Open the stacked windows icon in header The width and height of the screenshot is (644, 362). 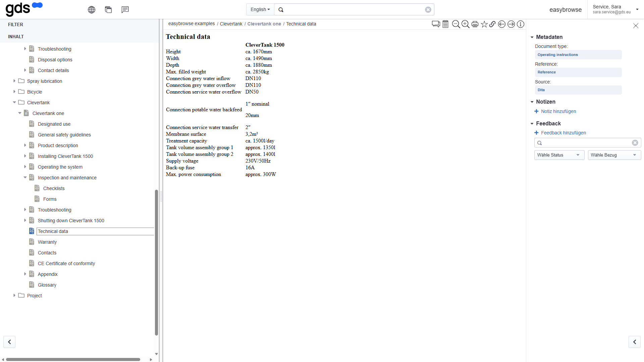[x=108, y=10]
